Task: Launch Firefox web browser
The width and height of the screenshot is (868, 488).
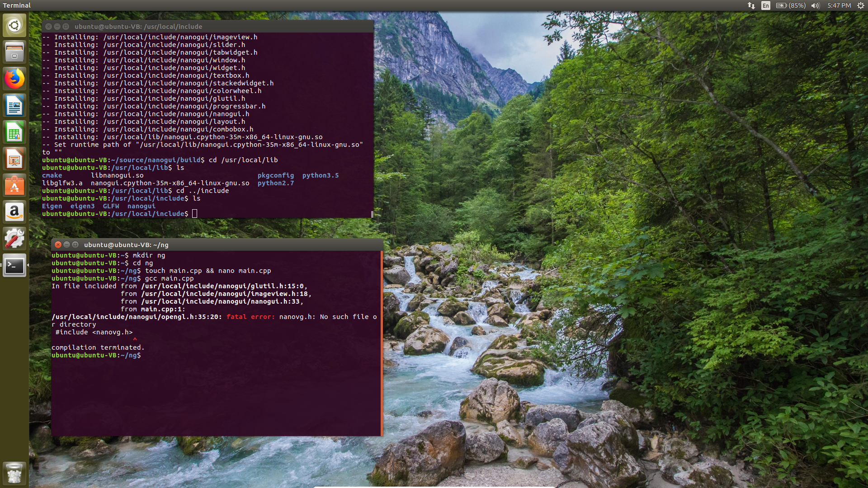Action: click(x=14, y=79)
